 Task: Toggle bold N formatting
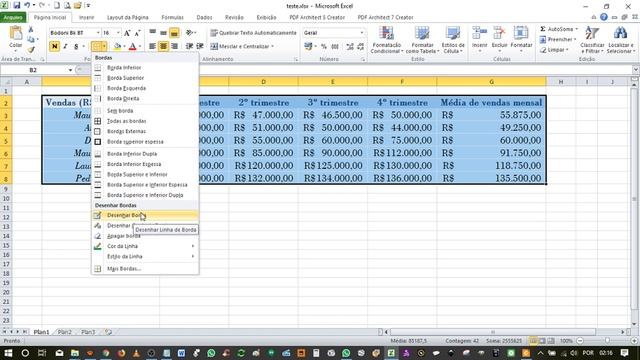(x=54, y=47)
